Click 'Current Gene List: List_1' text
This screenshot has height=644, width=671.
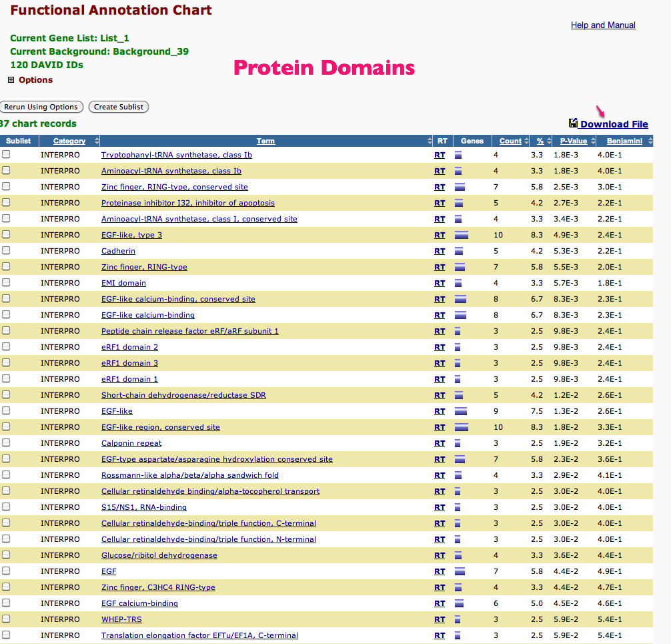click(70, 38)
